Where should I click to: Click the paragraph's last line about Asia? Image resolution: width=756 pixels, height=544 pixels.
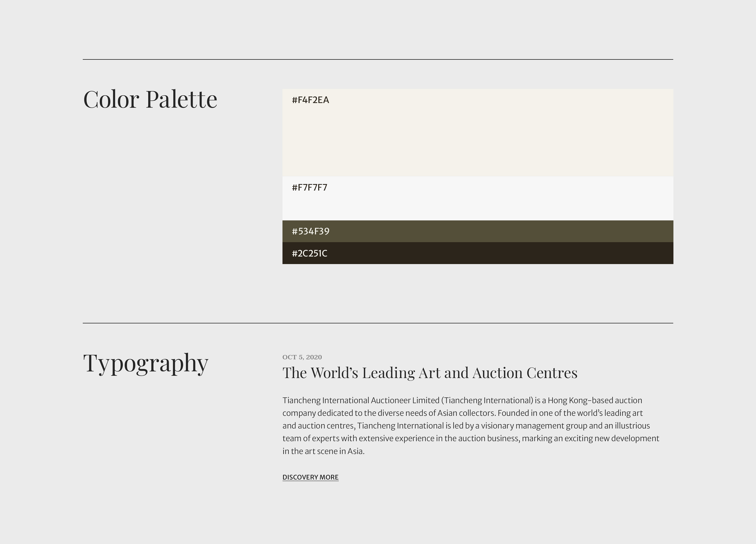323,451
